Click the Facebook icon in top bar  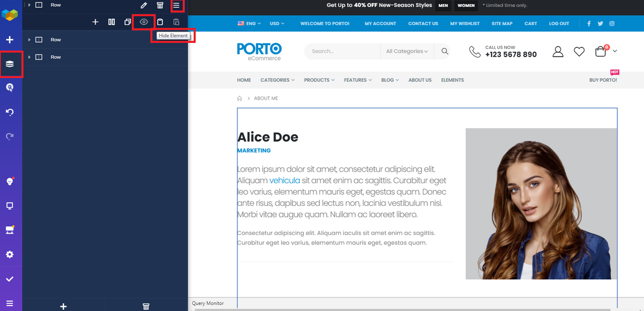[x=589, y=24]
